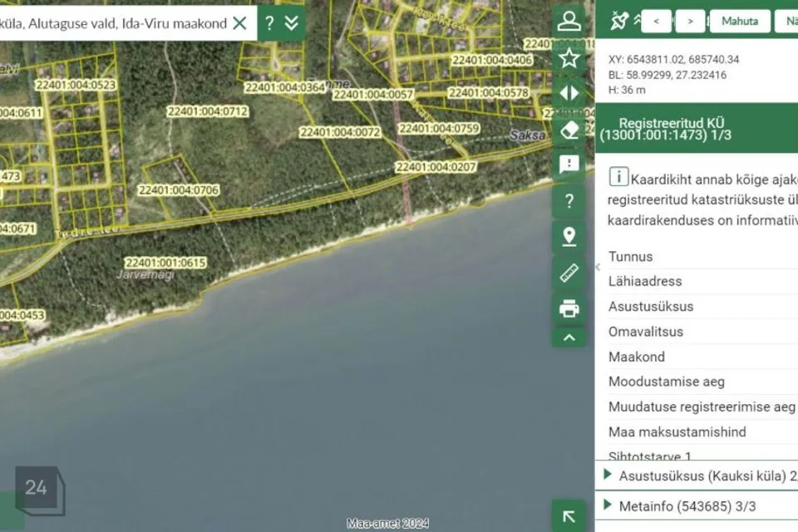Expand search options with double chevron
798x532 pixels.
click(292, 22)
